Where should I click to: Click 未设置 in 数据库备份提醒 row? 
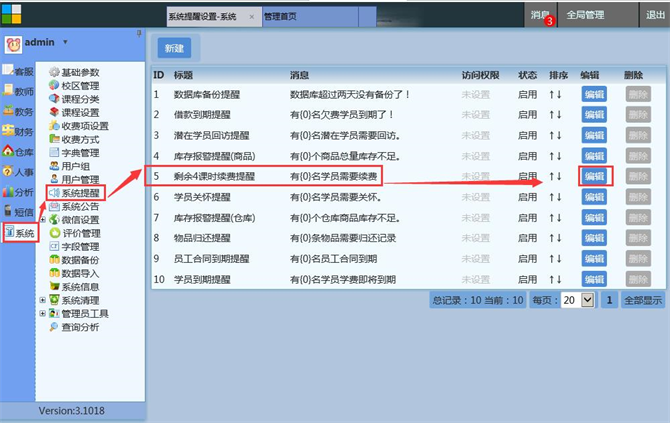point(476,94)
